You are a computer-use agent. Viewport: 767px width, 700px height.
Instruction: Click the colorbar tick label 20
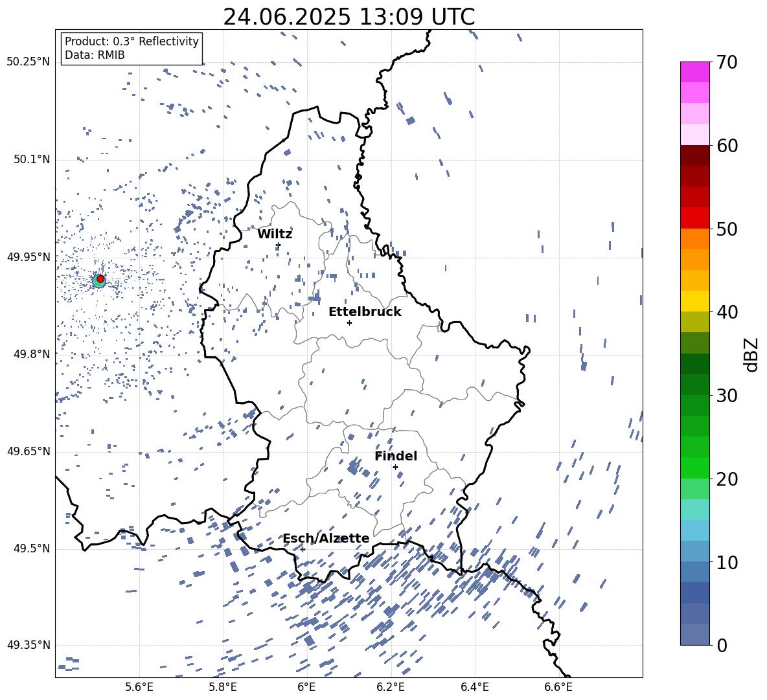pyautogui.click(x=727, y=479)
